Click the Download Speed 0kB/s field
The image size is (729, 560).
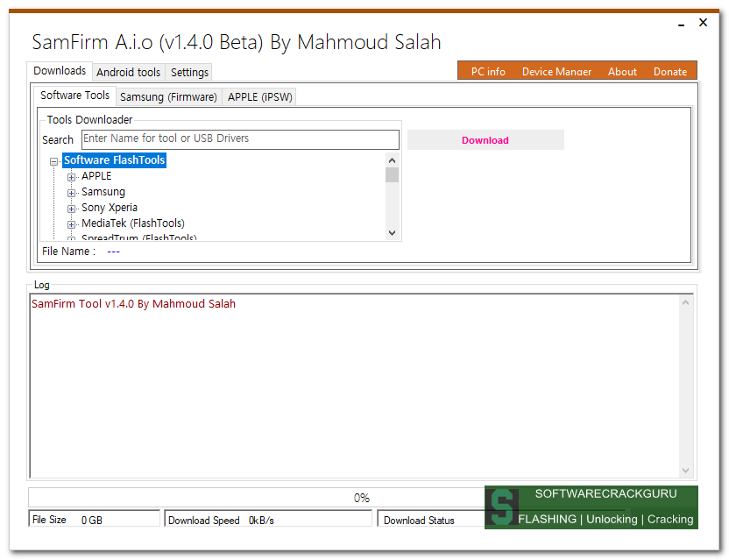point(268,519)
